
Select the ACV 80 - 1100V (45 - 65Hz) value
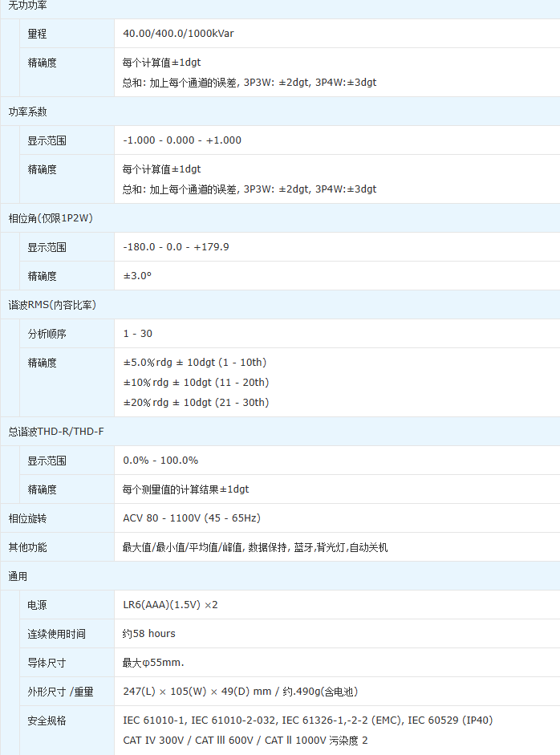[x=191, y=518]
